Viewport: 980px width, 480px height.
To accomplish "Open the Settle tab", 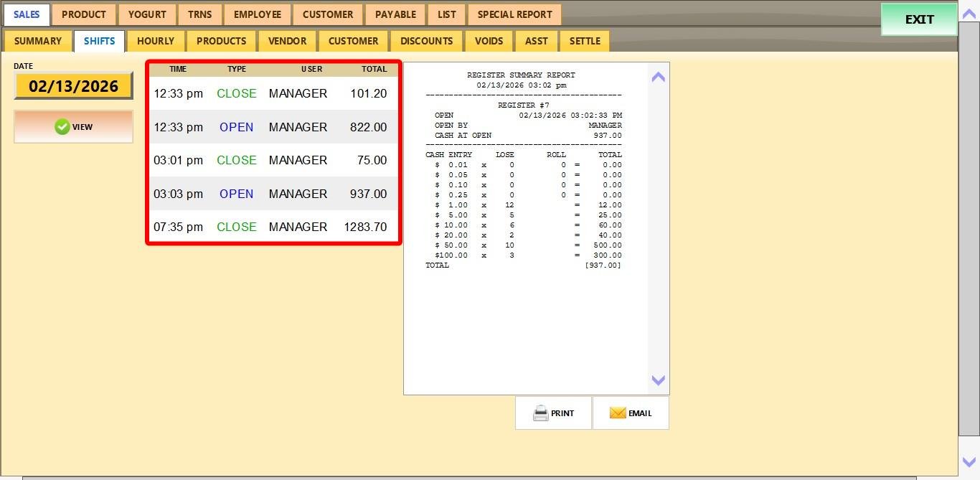I will pos(585,41).
